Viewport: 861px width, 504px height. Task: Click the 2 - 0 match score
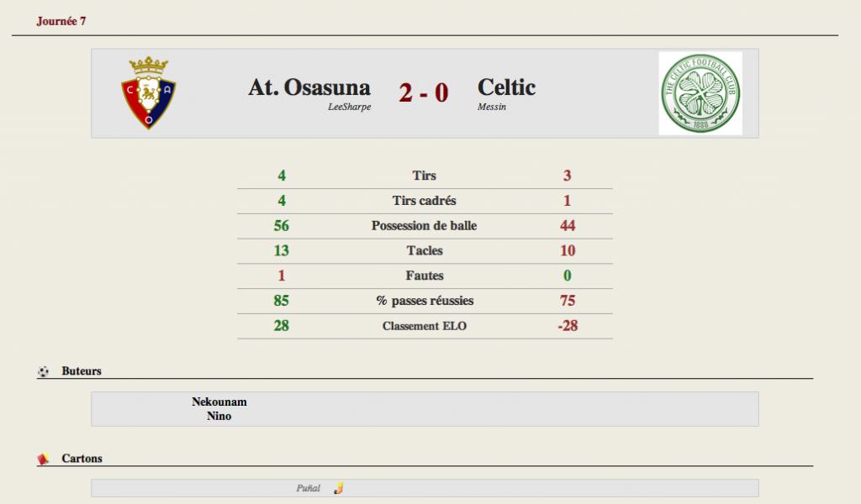pyautogui.click(x=424, y=92)
